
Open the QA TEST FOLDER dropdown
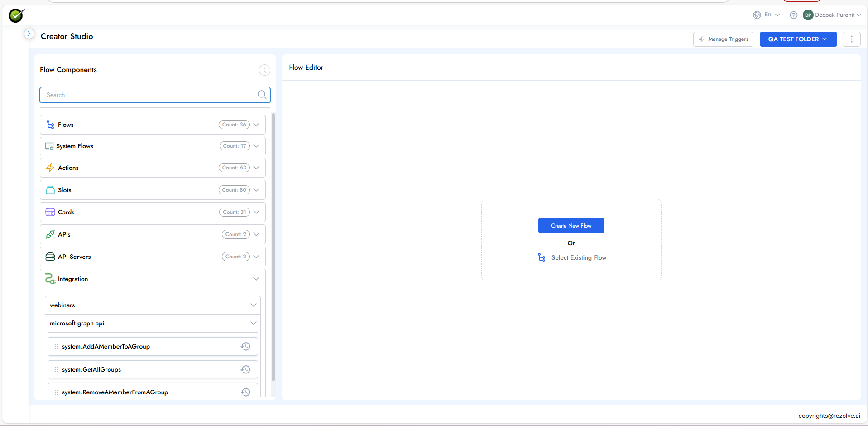point(798,39)
